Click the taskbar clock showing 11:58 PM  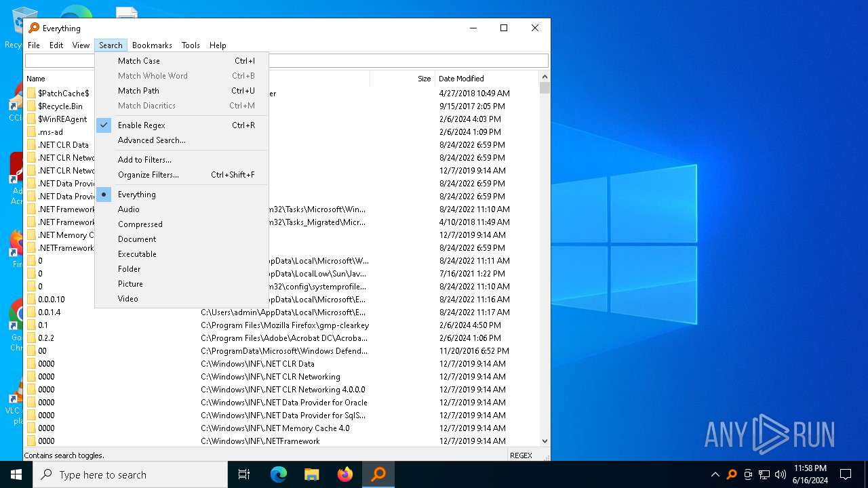coord(810,474)
